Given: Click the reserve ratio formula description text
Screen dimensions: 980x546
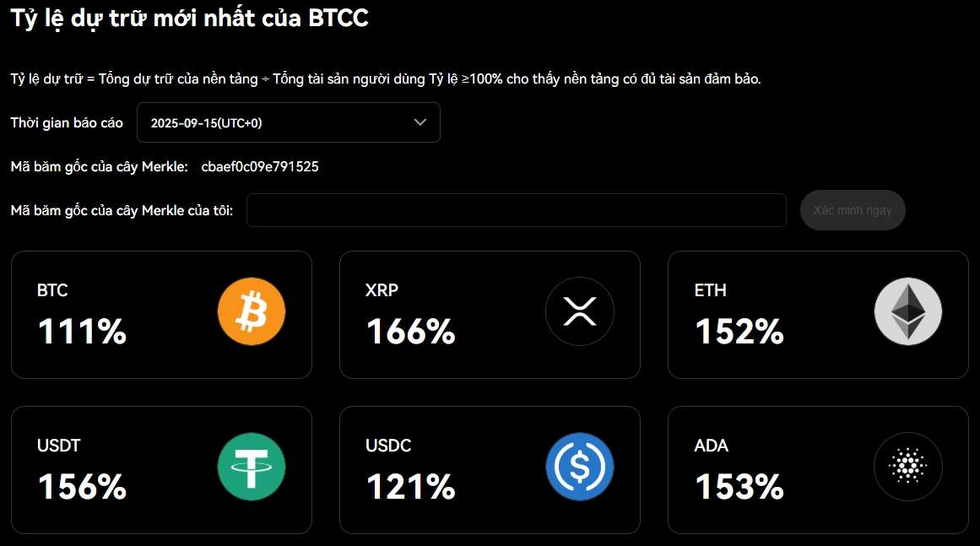Looking at the screenshot, I should (386, 79).
